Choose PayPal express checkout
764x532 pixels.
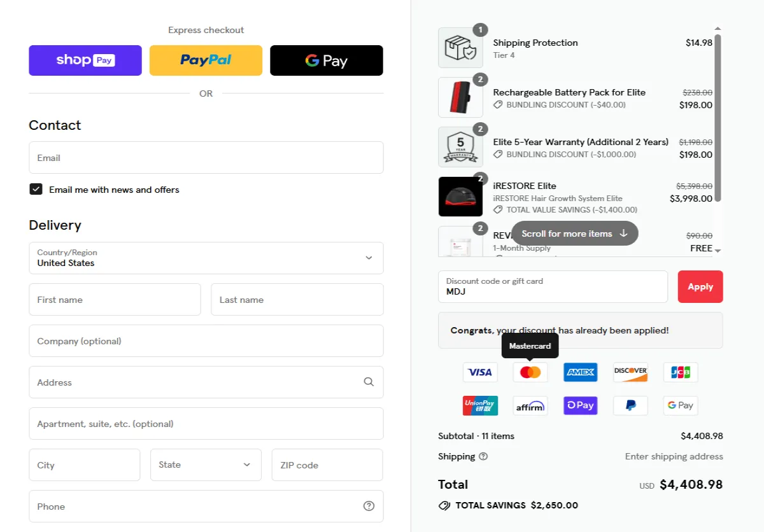[x=206, y=60]
